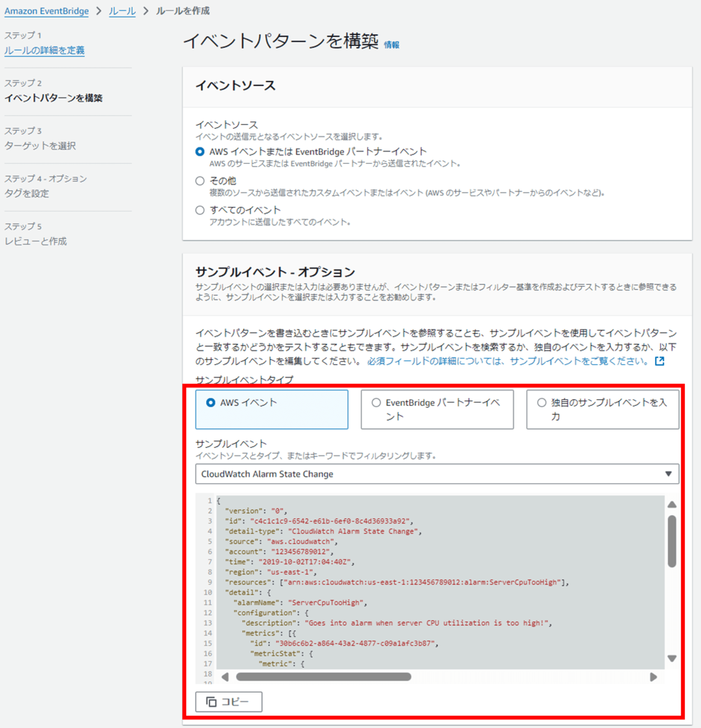Viewport: 701px width, 728px height.
Task: Click "source": "aws.cloudwatch" line
Action: [281, 542]
